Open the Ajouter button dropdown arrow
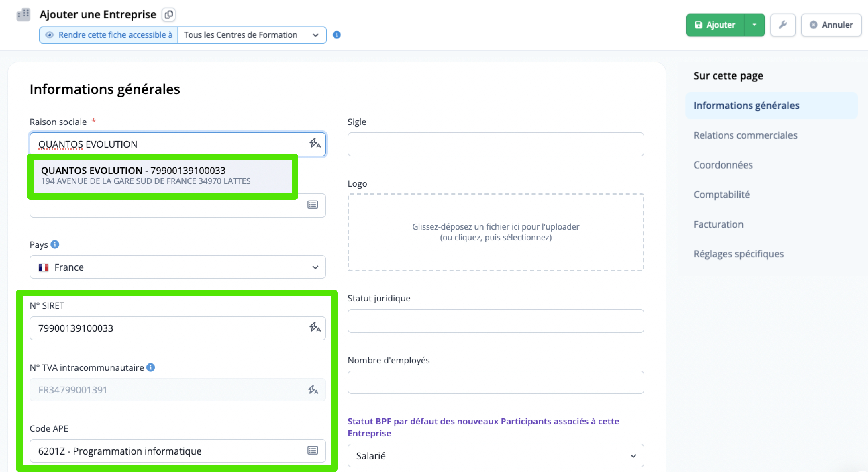Image resolution: width=868 pixels, height=473 pixels. (754, 25)
